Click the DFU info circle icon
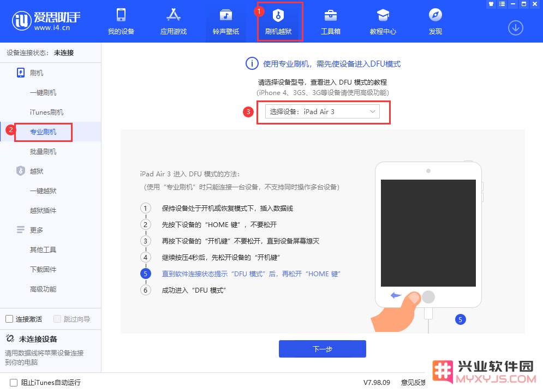Screen dimensions: 543x392 coord(252,63)
